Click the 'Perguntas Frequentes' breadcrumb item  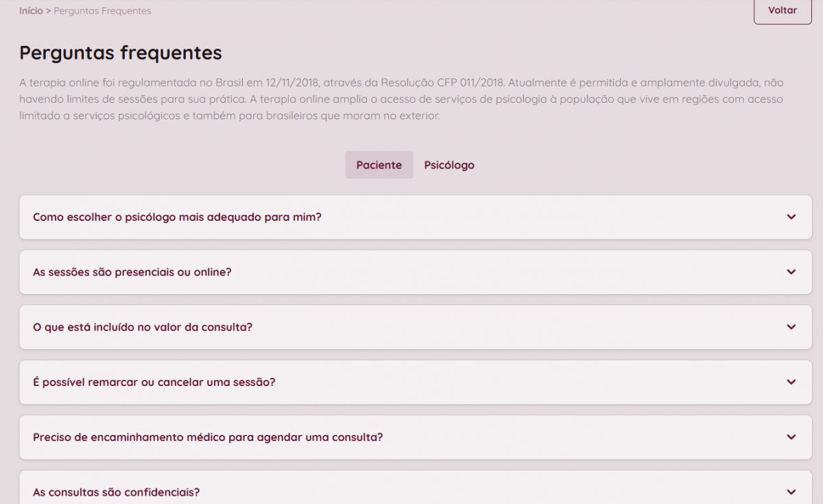pyautogui.click(x=102, y=11)
